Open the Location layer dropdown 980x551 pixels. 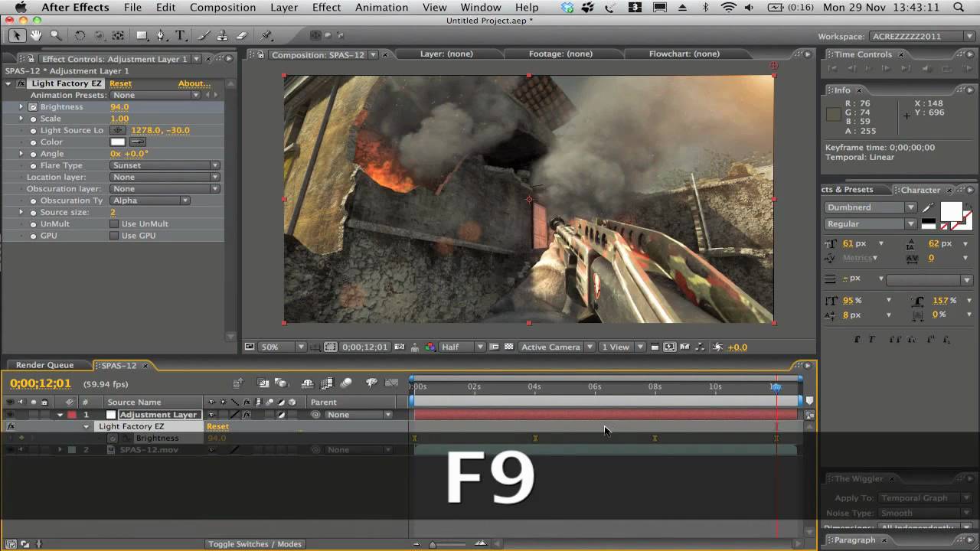(165, 177)
